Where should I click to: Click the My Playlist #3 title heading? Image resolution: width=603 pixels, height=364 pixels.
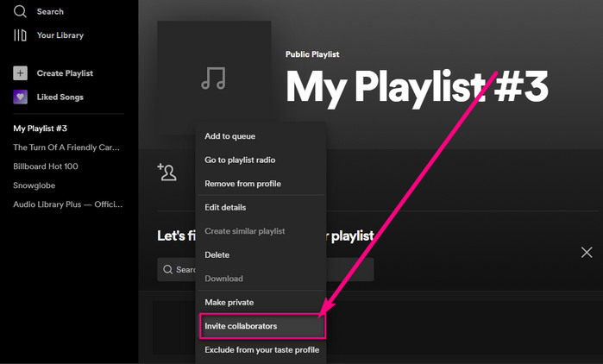click(417, 88)
